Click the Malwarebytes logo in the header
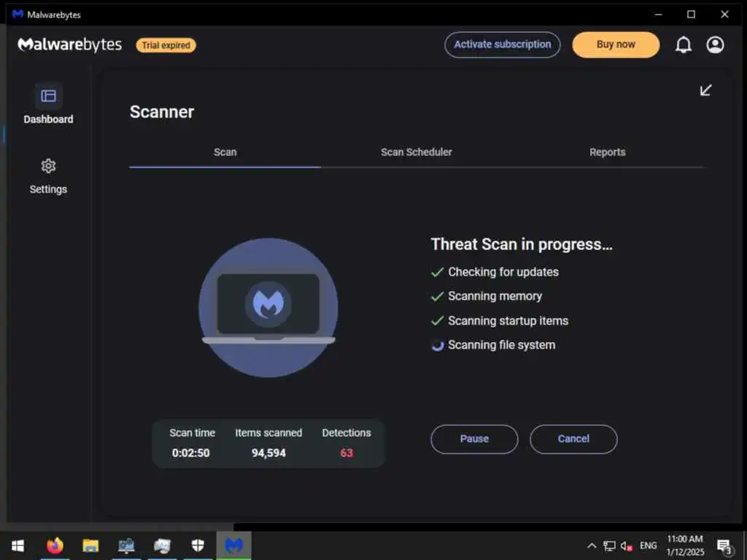747x560 pixels. tap(69, 44)
